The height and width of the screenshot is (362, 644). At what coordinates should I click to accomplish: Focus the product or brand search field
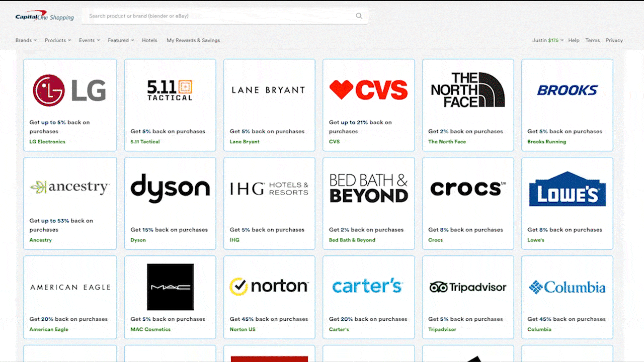tap(225, 16)
